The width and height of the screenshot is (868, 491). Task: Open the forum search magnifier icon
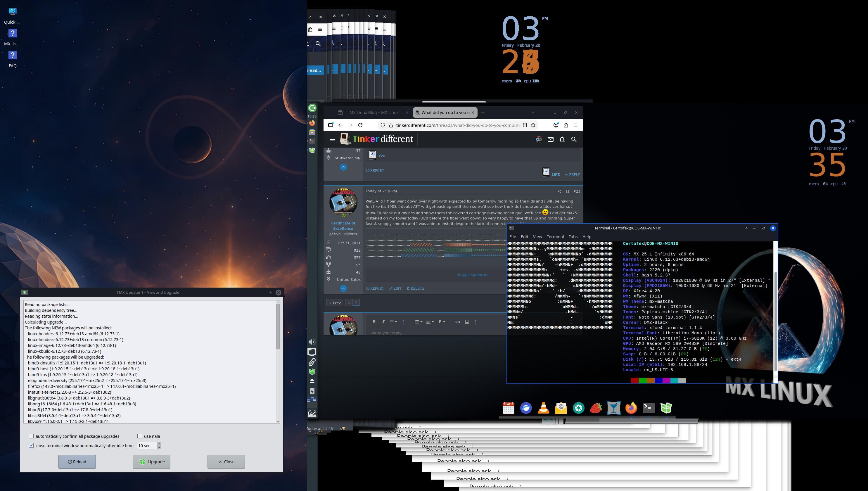573,139
